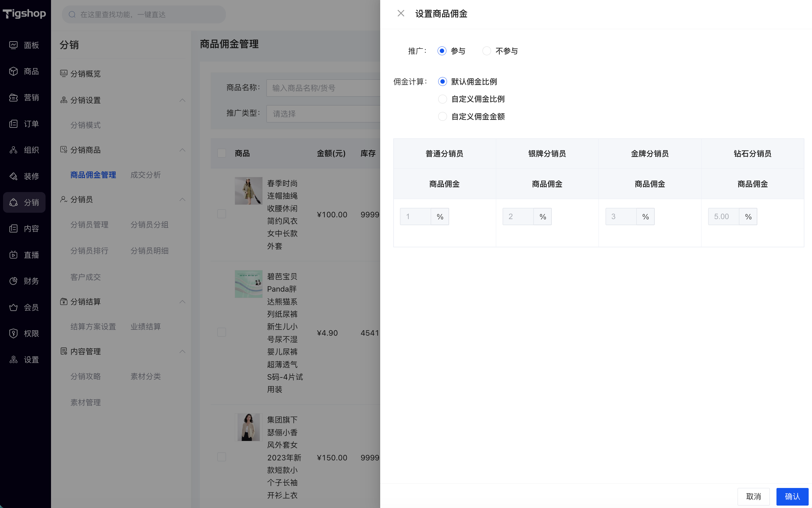Open the 营销 marketing icon
The width and height of the screenshot is (812, 508).
click(x=13, y=97)
